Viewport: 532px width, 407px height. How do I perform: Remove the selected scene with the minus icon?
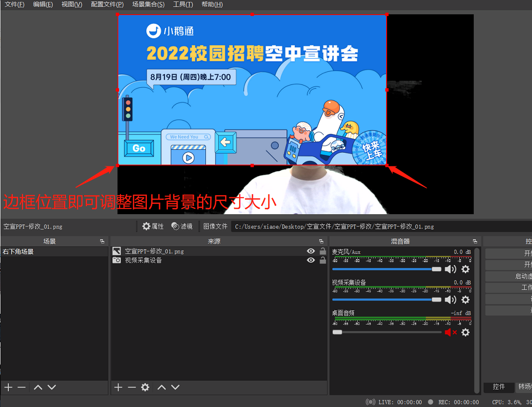[21, 387]
